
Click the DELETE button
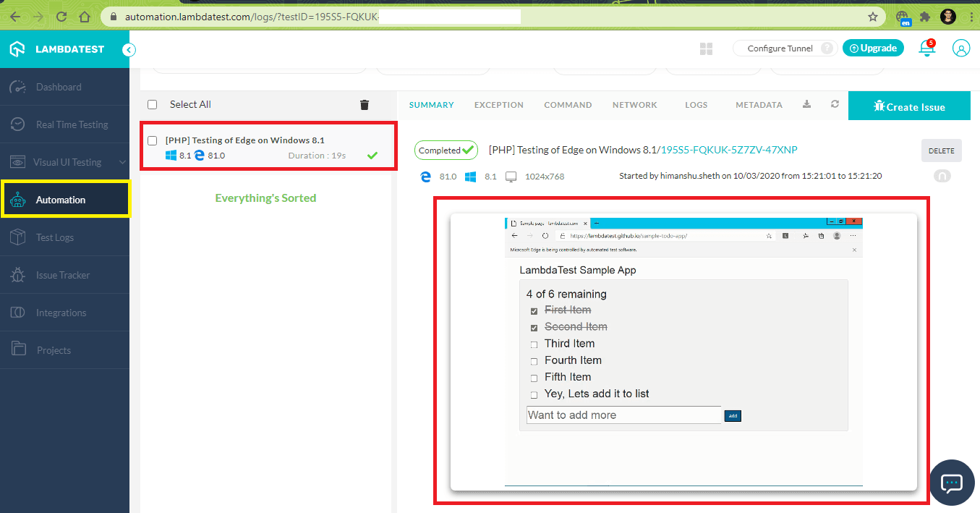point(942,150)
